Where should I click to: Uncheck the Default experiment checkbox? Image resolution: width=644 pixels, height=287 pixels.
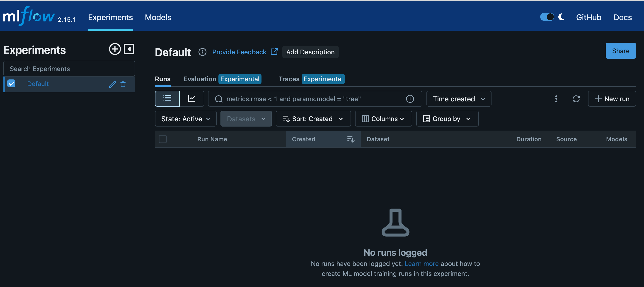(11, 84)
